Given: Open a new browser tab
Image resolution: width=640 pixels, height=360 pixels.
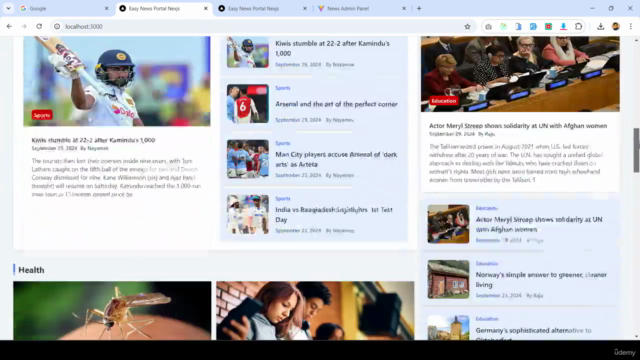Looking at the screenshot, I should [419, 8].
